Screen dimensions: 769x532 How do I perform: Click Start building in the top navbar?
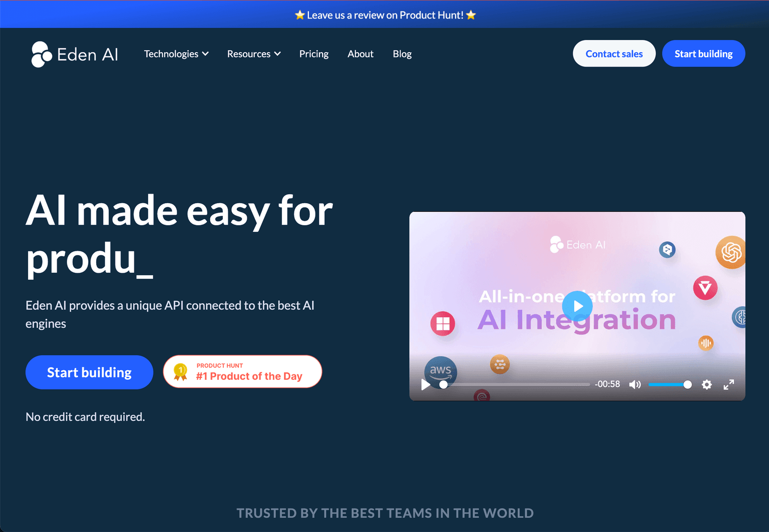[703, 54]
